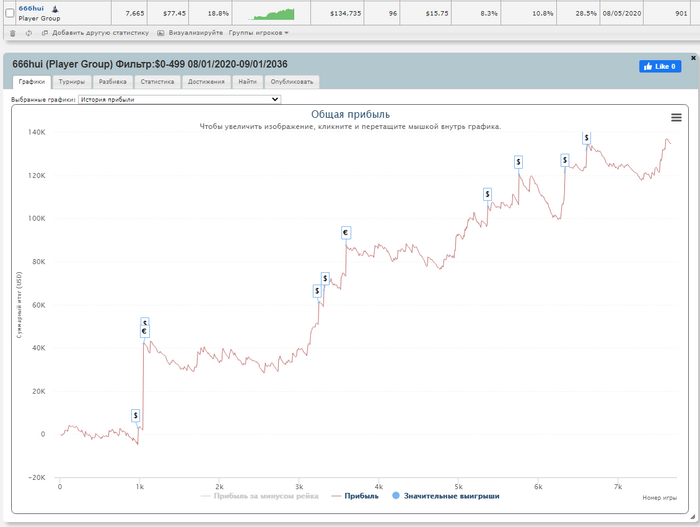This screenshot has width=700, height=527.
Task: Open the Опубликовать tab
Action: pyautogui.click(x=292, y=82)
